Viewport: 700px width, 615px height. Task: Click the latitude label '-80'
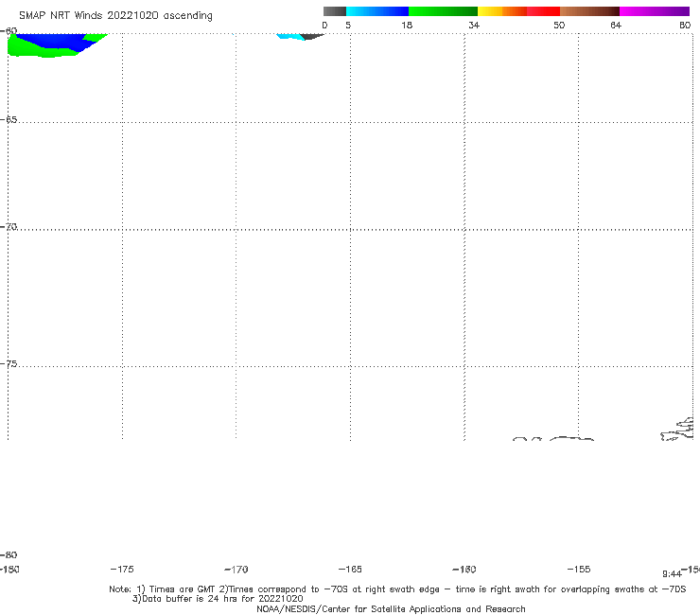(x=9, y=555)
